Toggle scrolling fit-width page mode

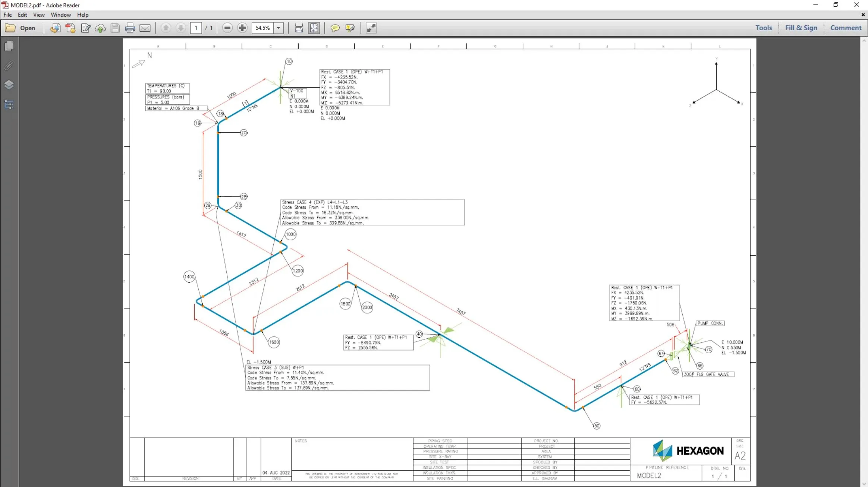299,28
